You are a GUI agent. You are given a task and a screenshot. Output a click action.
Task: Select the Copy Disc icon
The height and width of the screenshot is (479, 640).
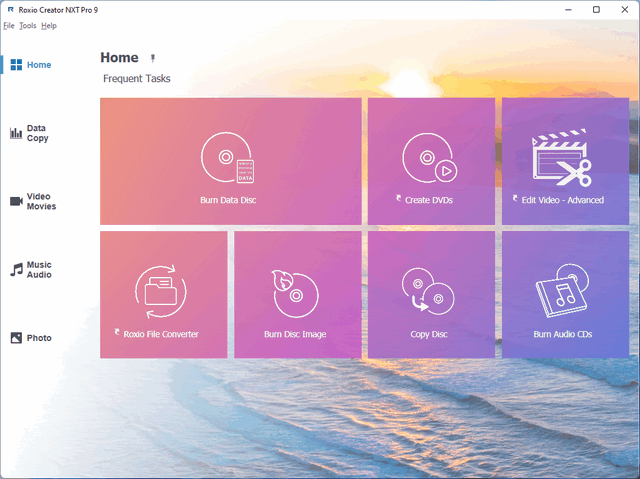[x=428, y=293]
